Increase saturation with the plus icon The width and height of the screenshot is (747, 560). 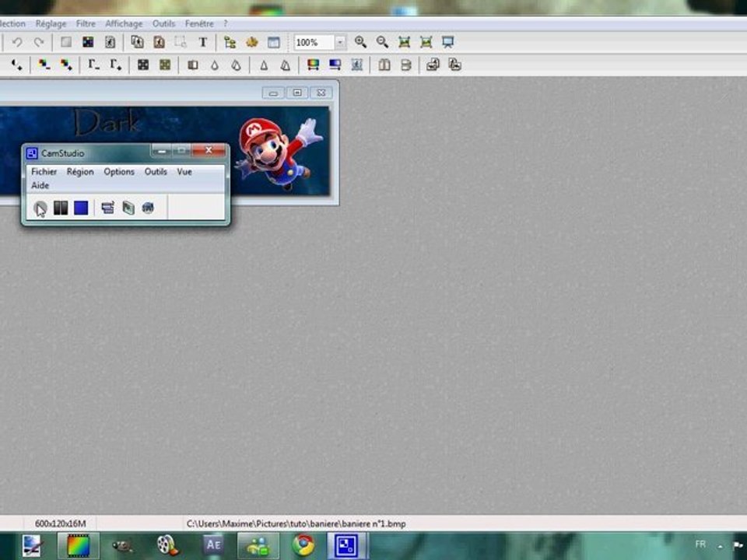(66, 65)
